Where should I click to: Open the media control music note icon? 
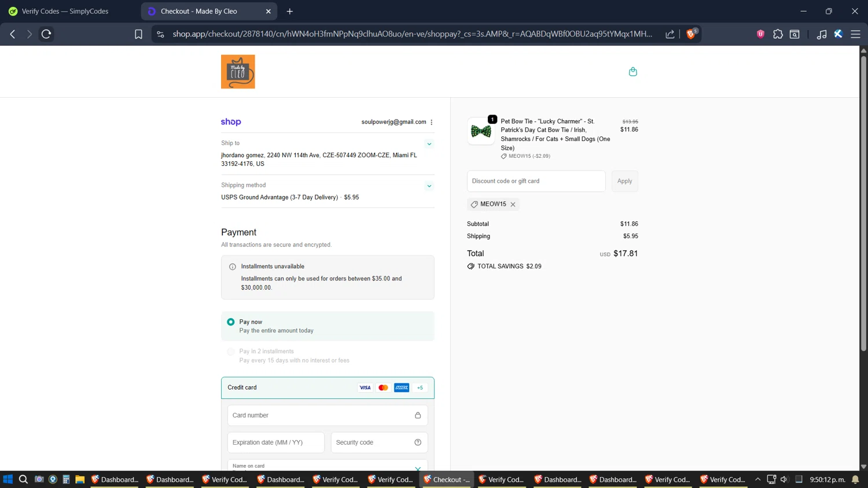[821, 34]
